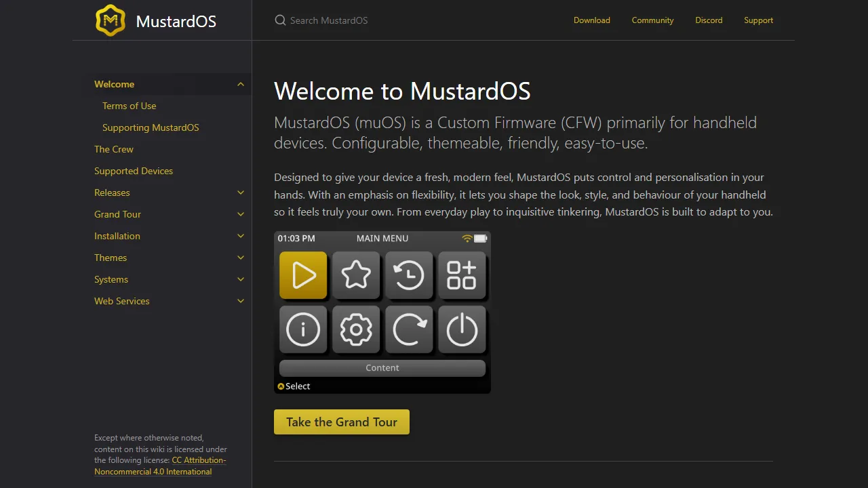
Task: Click the Reboot refresh icon
Action: 409,330
